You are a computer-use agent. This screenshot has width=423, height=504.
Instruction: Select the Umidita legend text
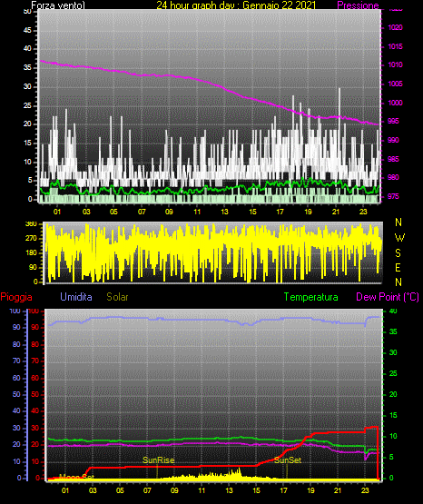pyautogui.click(x=76, y=297)
